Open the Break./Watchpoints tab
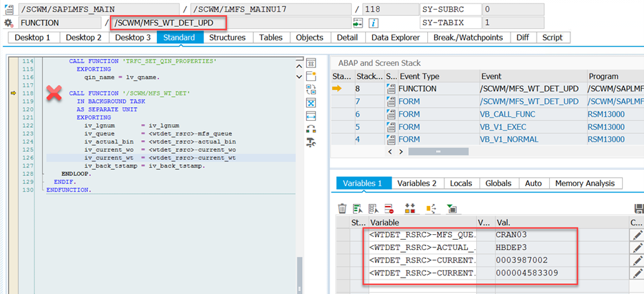This screenshot has height=294, width=644. (x=469, y=38)
